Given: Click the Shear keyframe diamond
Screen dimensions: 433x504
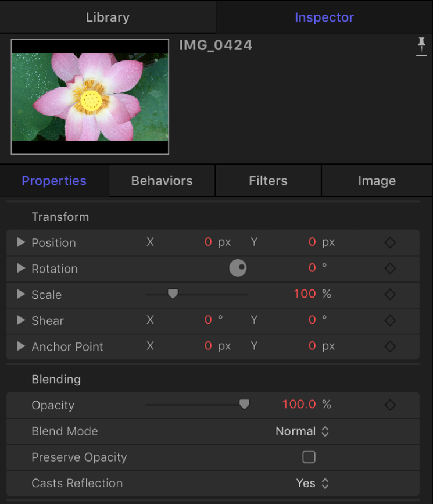Looking at the screenshot, I should 390,320.
